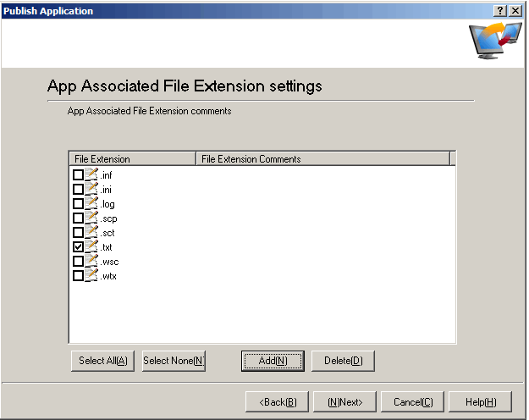
Task: Return with the Back button
Action: 277,401
